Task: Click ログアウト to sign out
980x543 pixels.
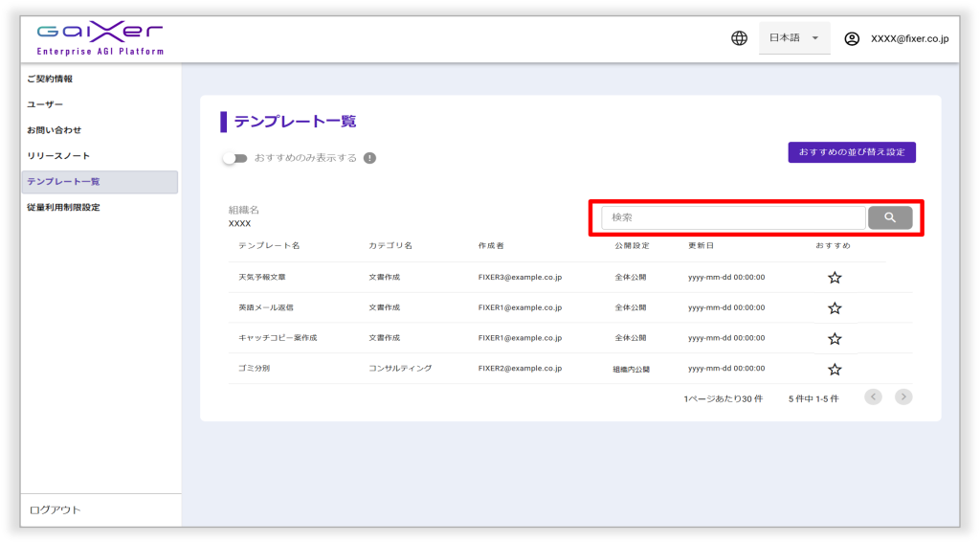Action: pos(56,510)
